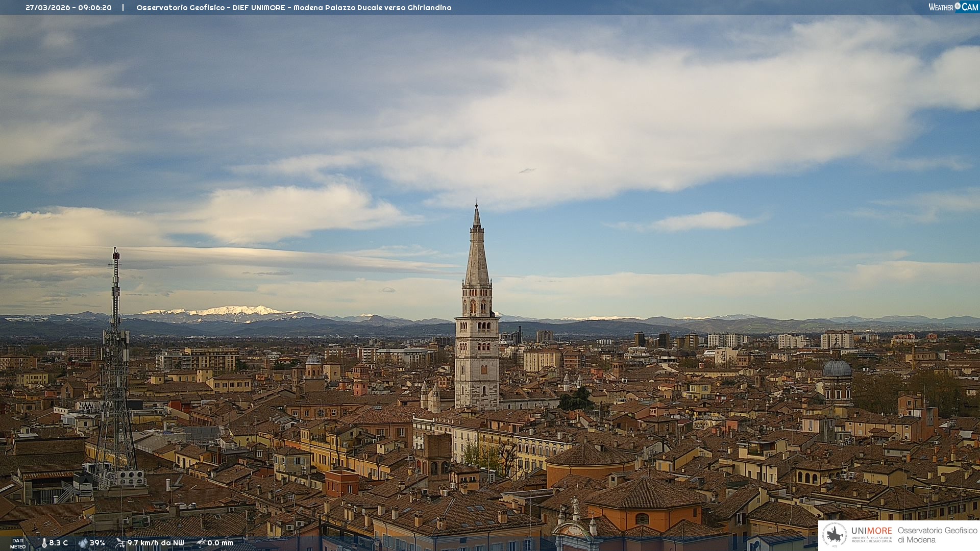Click the umbrella rainfall icon

pyautogui.click(x=201, y=543)
